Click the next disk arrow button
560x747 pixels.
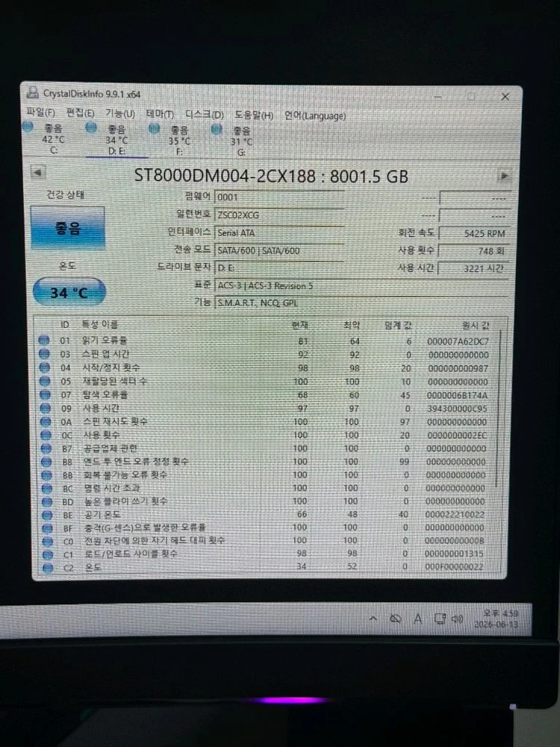tap(503, 176)
